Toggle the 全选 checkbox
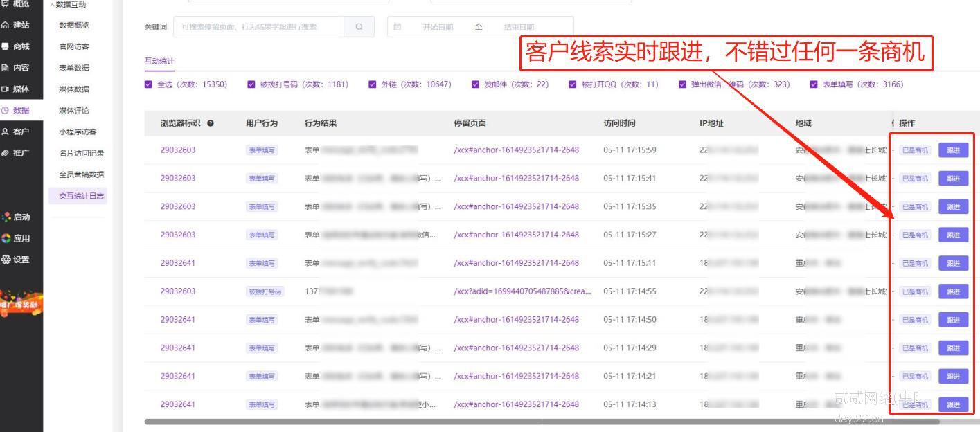Viewport: 980px width, 432px height. [148, 84]
